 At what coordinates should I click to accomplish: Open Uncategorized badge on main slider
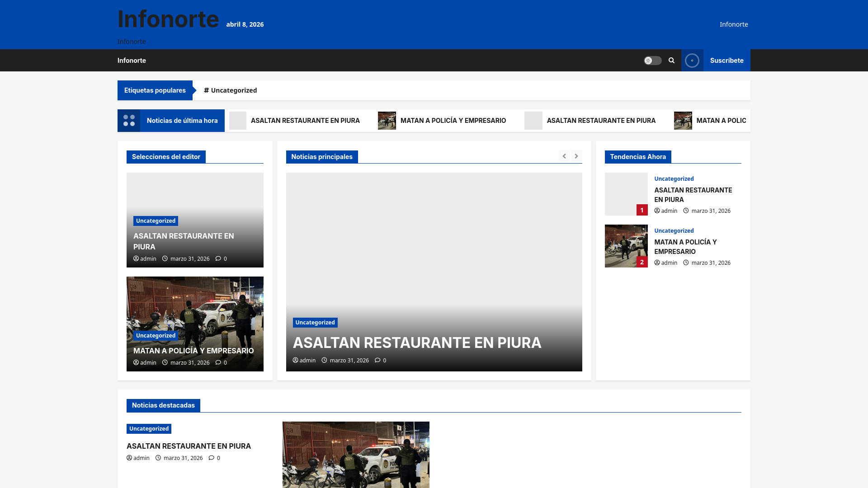coord(315,323)
